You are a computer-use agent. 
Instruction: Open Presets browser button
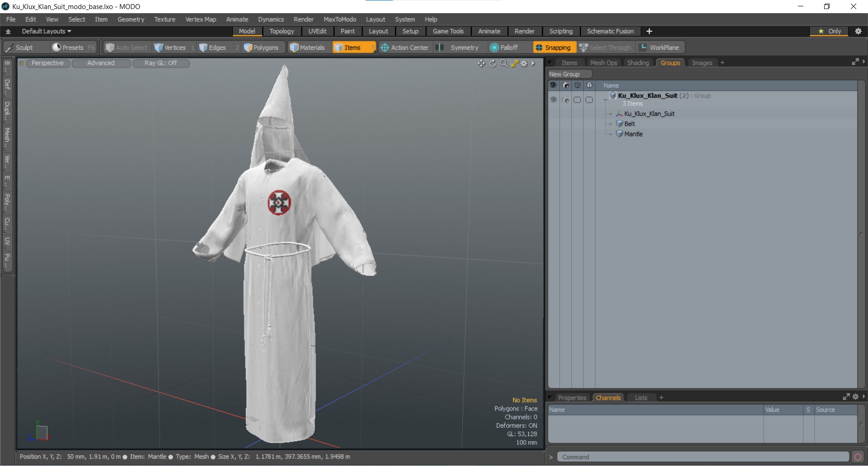[x=73, y=47]
